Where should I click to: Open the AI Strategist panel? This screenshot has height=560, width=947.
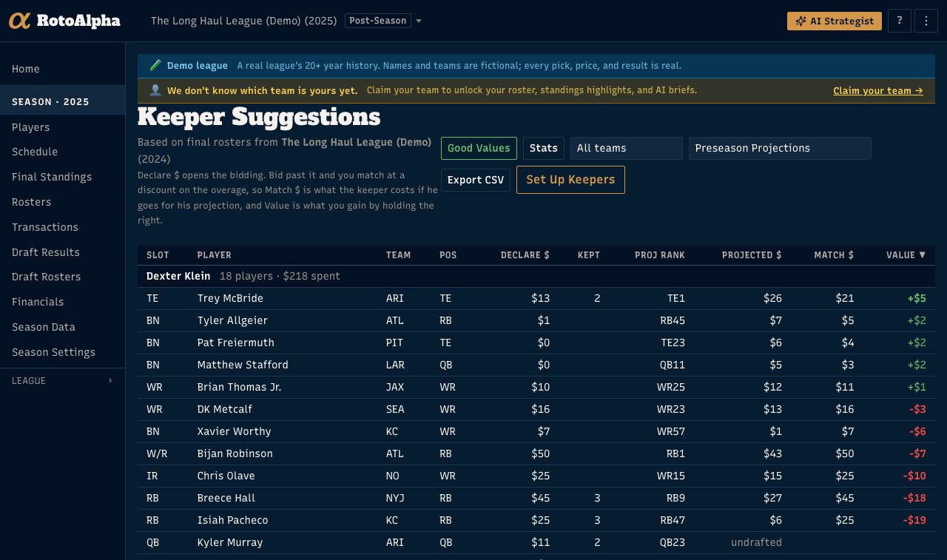(x=835, y=21)
